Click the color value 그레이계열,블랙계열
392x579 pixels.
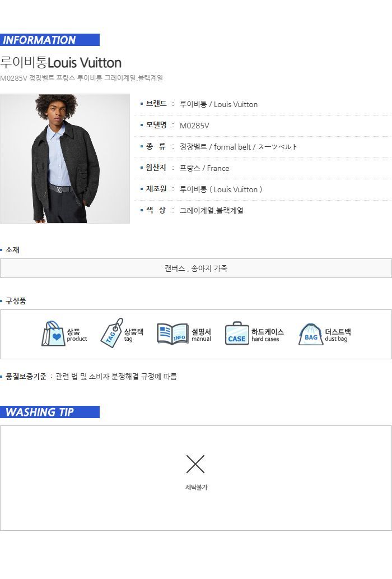[x=211, y=211]
